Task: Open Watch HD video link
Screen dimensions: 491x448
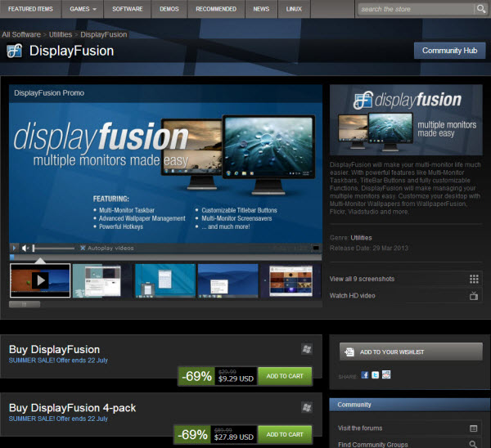Action: [x=352, y=296]
